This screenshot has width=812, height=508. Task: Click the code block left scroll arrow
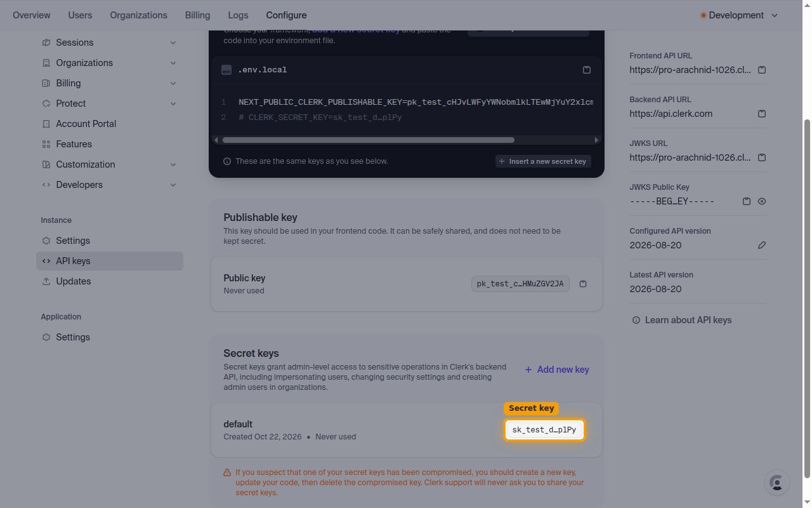[x=216, y=140]
